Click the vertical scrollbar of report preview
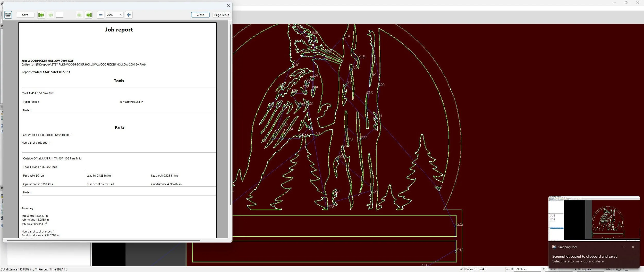Viewport: 644px width, 272px height. [230, 115]
